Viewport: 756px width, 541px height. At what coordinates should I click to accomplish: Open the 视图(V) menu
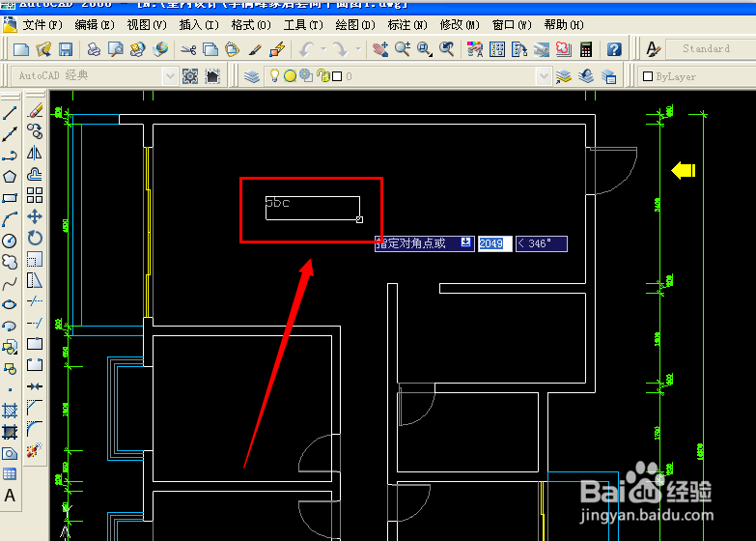coord(147,24)
